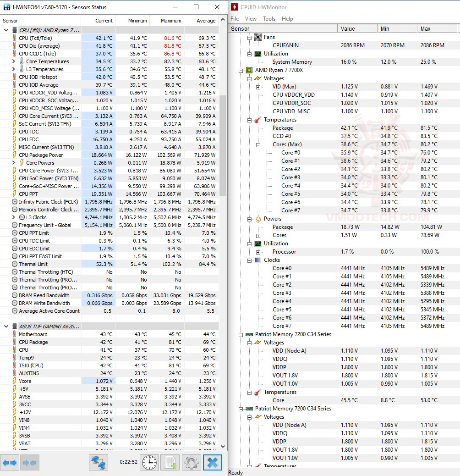Select the Core #7 clock row

pos(344,326)
